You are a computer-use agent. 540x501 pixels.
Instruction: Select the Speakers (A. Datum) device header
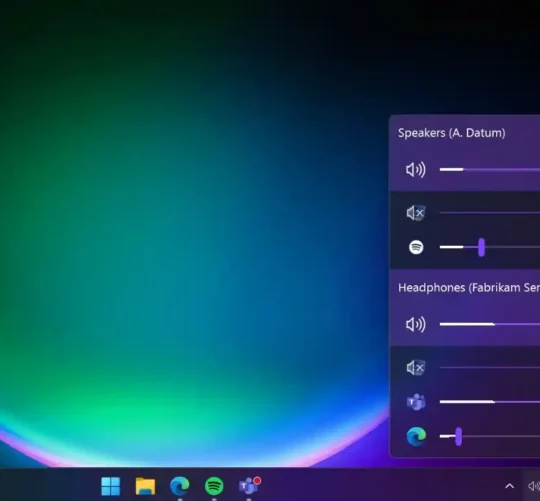click(x=451, y=133)
